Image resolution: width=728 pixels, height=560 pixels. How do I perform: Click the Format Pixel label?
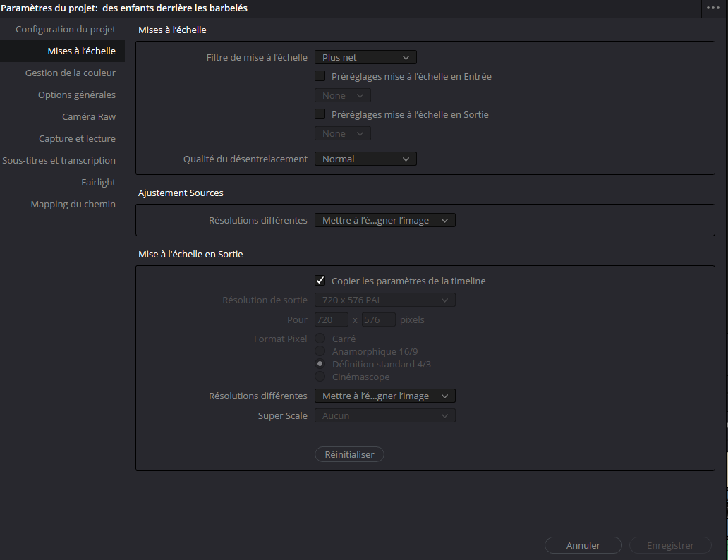point(281,339)
